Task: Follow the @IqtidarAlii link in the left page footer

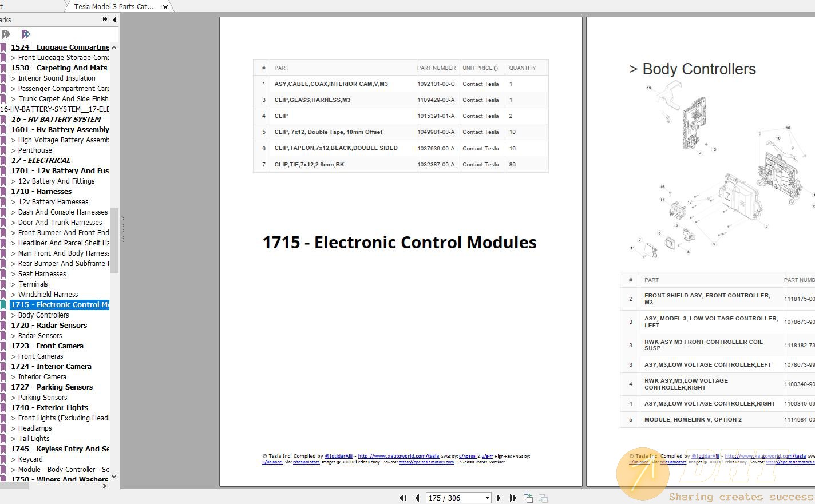Action: [x=339, y=456]
